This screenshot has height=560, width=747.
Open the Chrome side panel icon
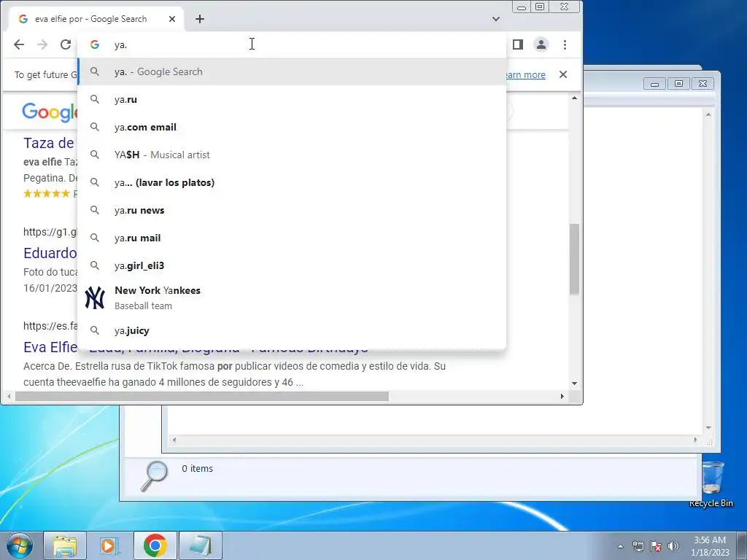(518, 44)
